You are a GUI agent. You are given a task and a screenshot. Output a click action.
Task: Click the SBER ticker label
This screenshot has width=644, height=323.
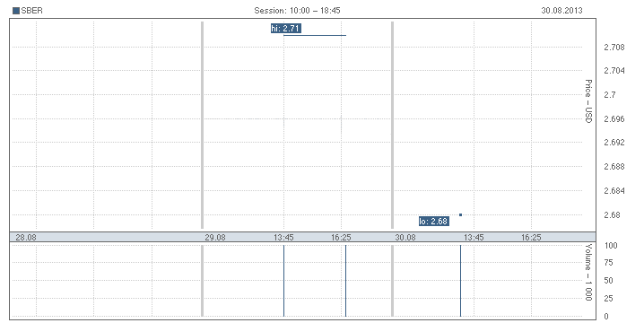point(31,11)
